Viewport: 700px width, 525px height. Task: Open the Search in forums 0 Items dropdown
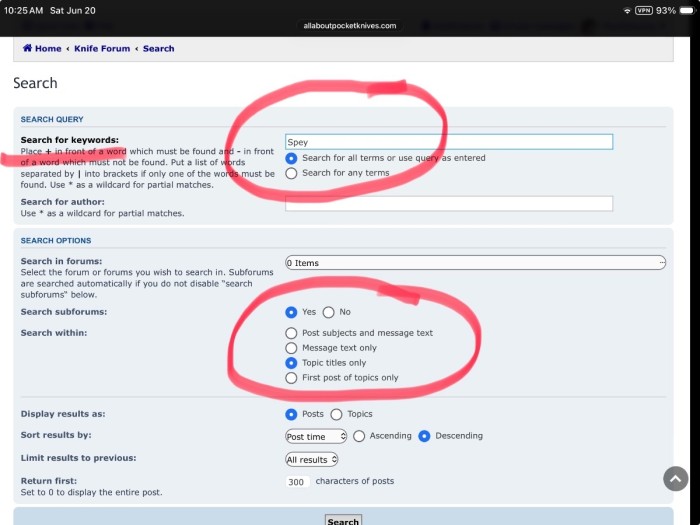475,262
